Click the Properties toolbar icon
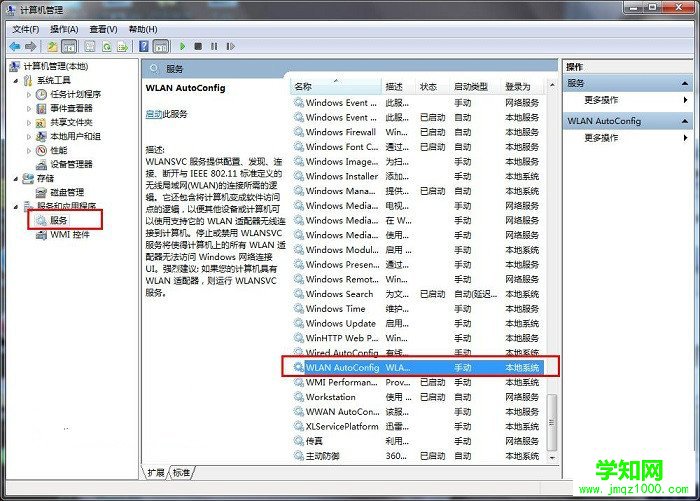700x501 pixels. coord(90,46)
